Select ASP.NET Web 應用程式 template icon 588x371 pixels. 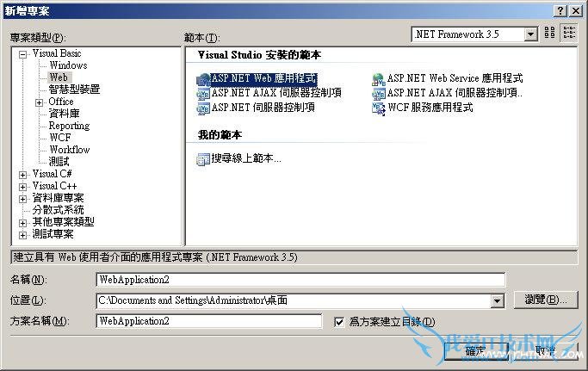[203, 79]
